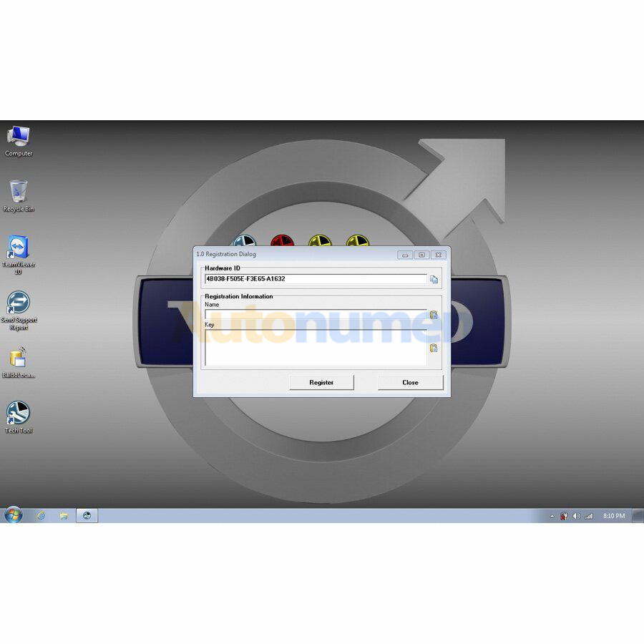Open the Windows Start menu
Image resolution: width=644 pixels, height=644 pixels.
coord(13,515)
